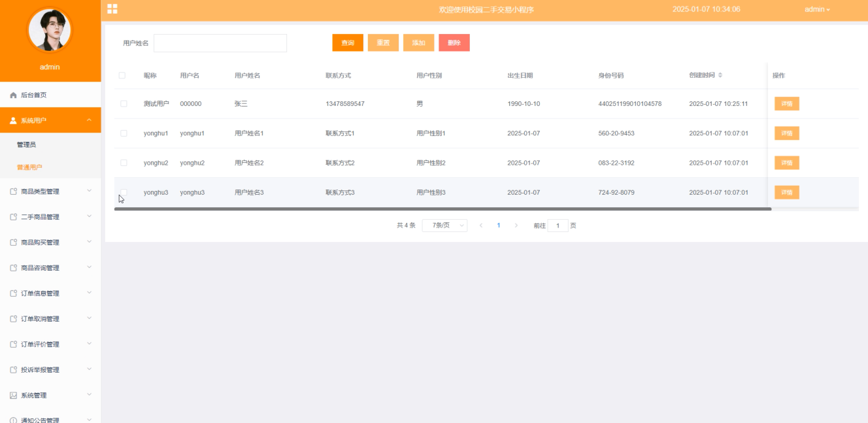Click the 删除 delete button
This screenshot has height=423, width=868.
(x=454, y=42)
